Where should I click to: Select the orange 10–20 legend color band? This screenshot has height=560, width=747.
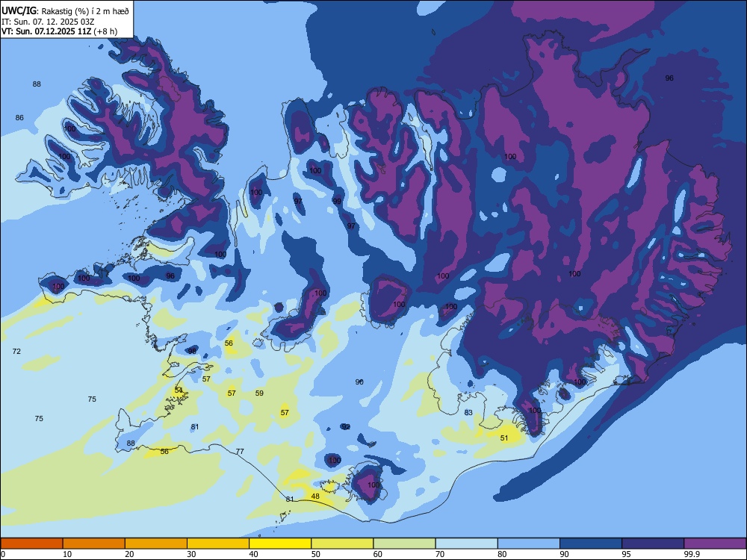[94, 544]
